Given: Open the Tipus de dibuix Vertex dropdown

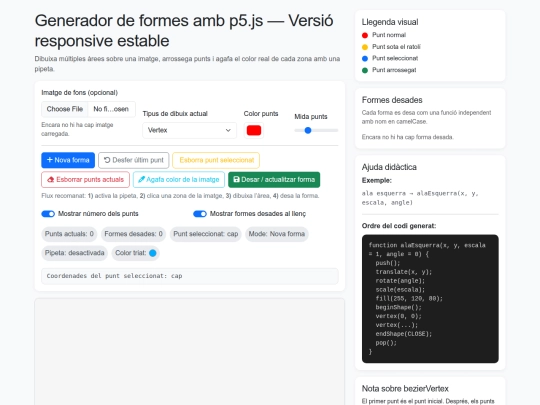Looking at the screenshot, I should [x=189, y=130].
